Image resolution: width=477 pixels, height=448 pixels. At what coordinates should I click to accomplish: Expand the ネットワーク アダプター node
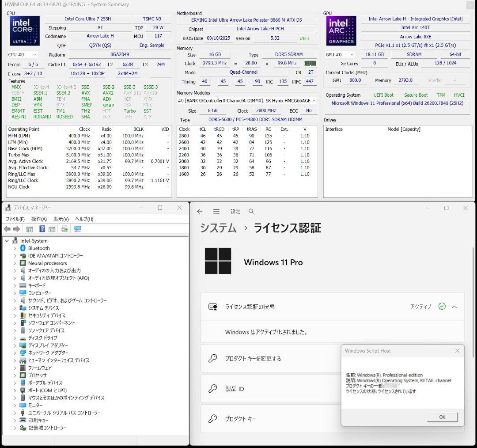(15, 353)
